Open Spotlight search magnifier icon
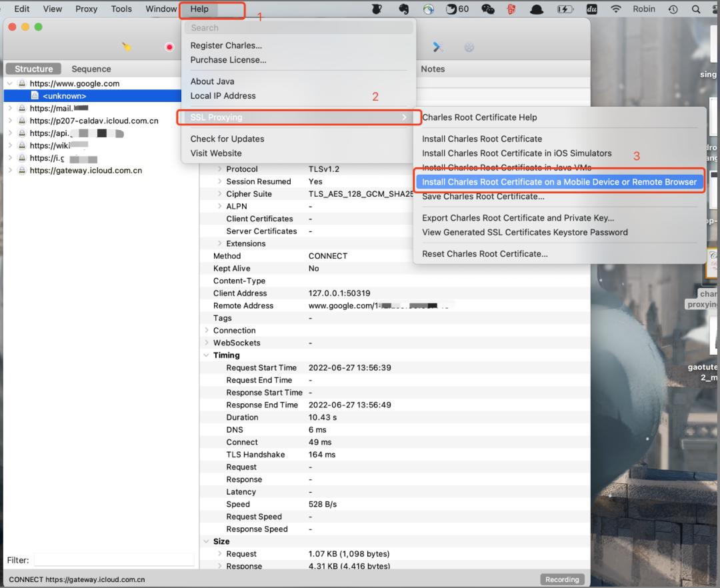 click(x=696, y=9)
